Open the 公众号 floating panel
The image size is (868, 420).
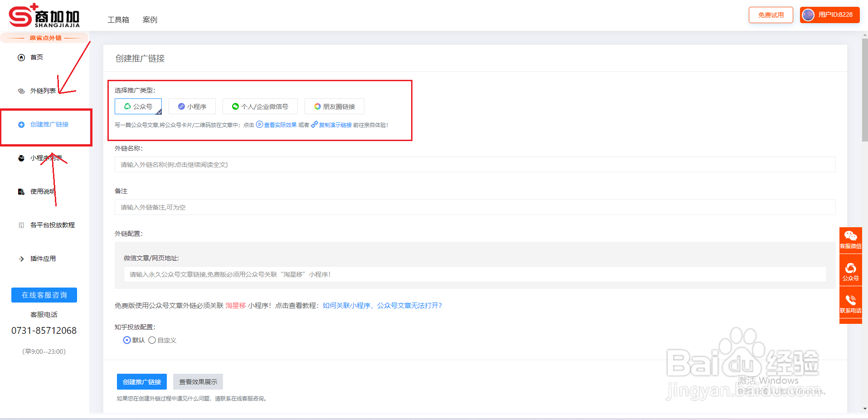pyautogui.click(x=850, y=270)
